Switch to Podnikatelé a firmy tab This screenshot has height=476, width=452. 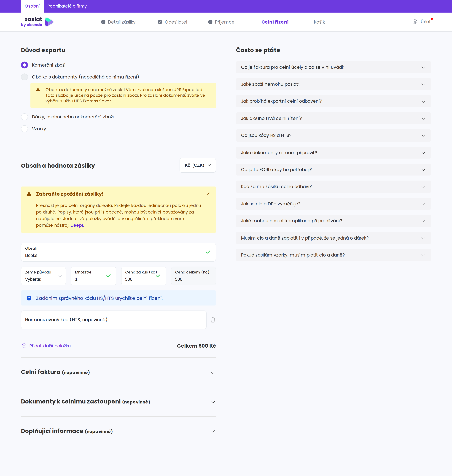coord(67,6)
